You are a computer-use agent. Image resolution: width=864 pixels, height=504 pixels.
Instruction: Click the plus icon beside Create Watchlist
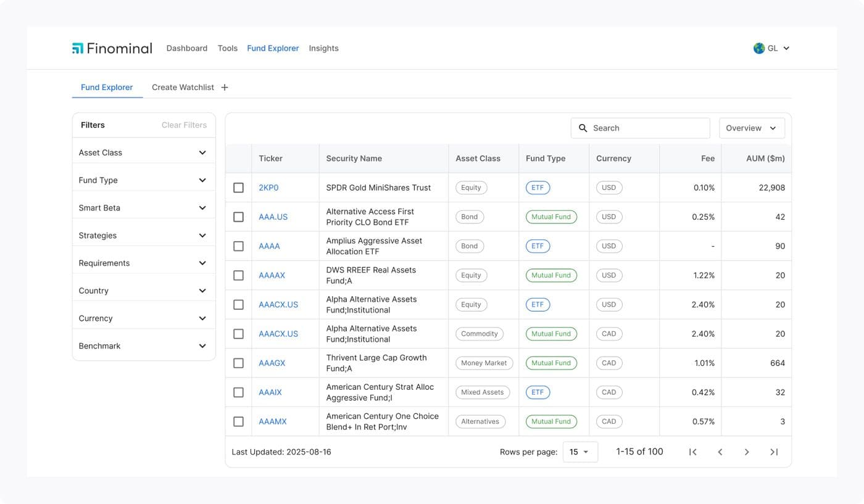[225, 88]
